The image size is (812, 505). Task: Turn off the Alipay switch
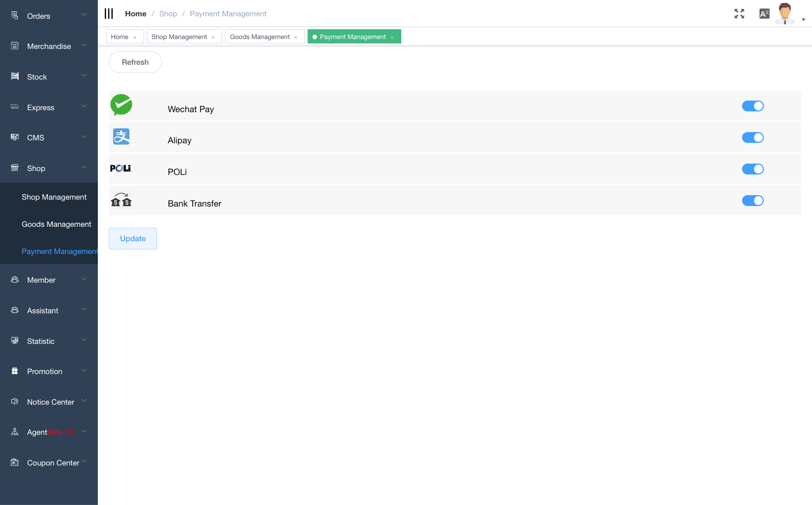point(752,138)
